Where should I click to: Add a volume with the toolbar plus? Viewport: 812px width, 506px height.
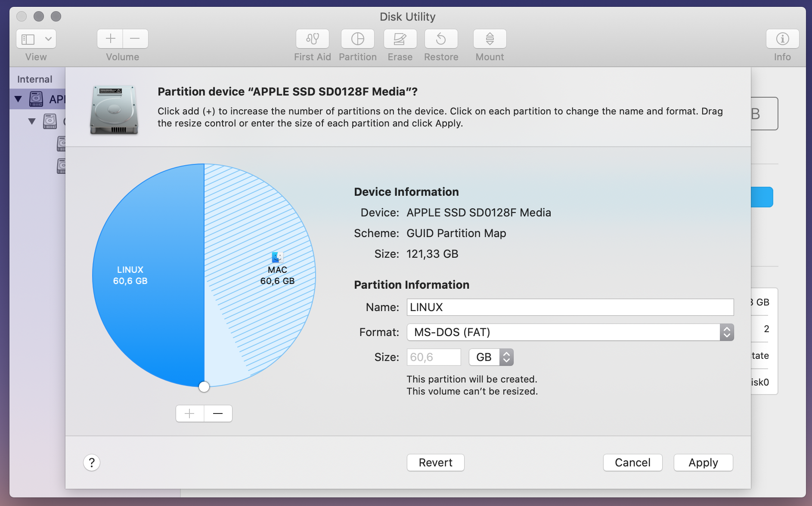(x=110, y=39)
